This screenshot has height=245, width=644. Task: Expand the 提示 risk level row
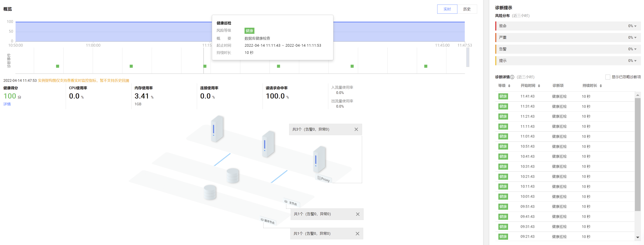pos(635,61)
